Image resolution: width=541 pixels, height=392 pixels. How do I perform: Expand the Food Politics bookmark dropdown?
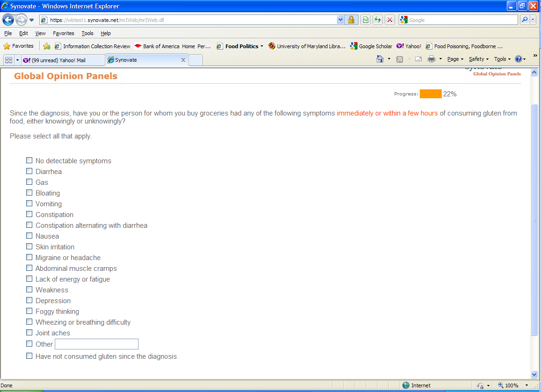click(262, 46)
